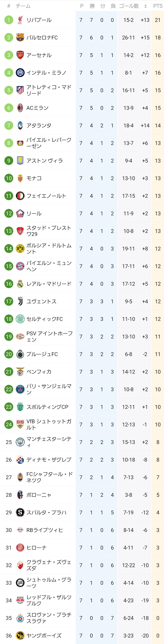Select the チーム column header
The image size is (164, 644).
tap(23, 6)
